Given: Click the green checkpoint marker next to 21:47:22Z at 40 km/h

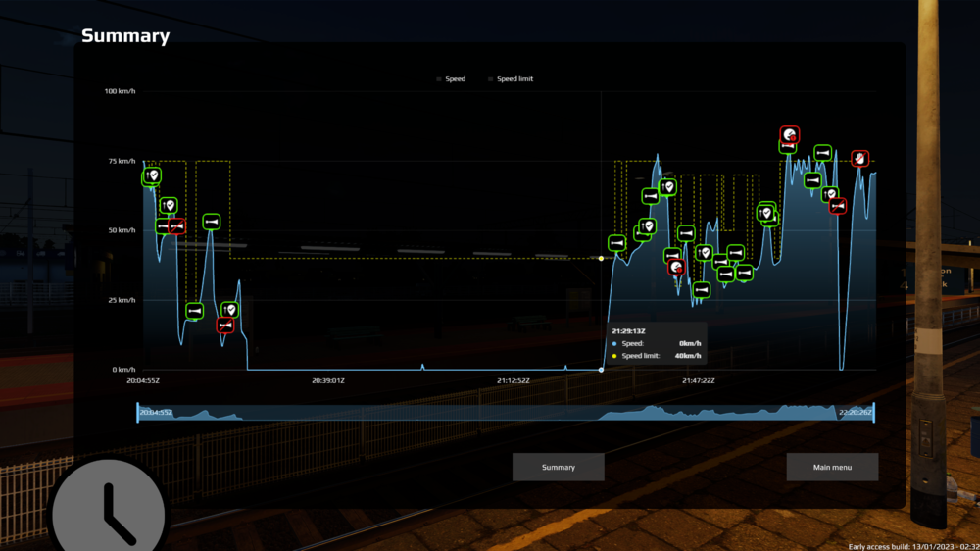Looking at the screenshot, I should click(704, 253).
